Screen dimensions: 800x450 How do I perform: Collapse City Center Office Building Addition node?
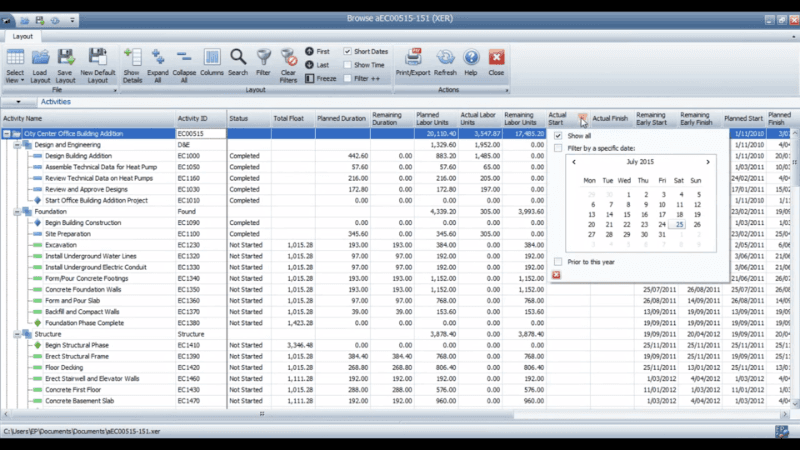point(7,134)
